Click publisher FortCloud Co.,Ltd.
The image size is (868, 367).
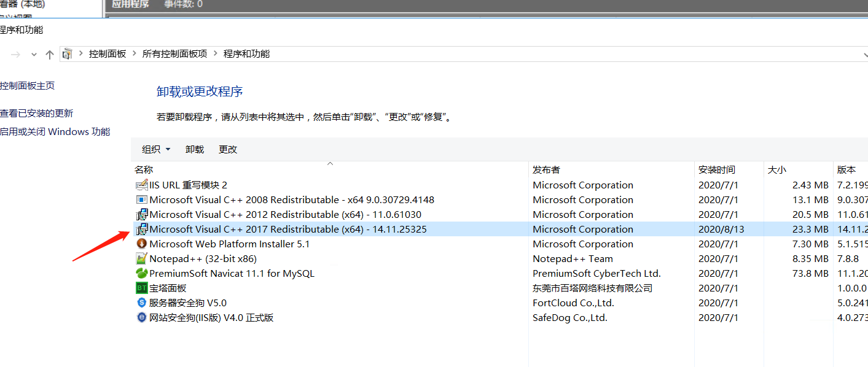point(573,303)
